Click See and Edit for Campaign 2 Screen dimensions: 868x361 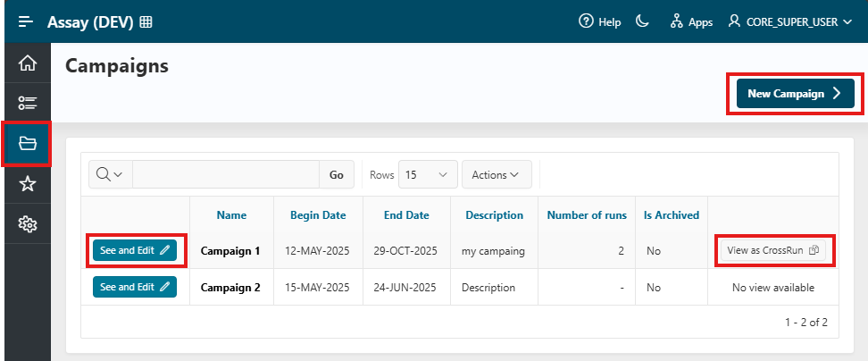135,287
